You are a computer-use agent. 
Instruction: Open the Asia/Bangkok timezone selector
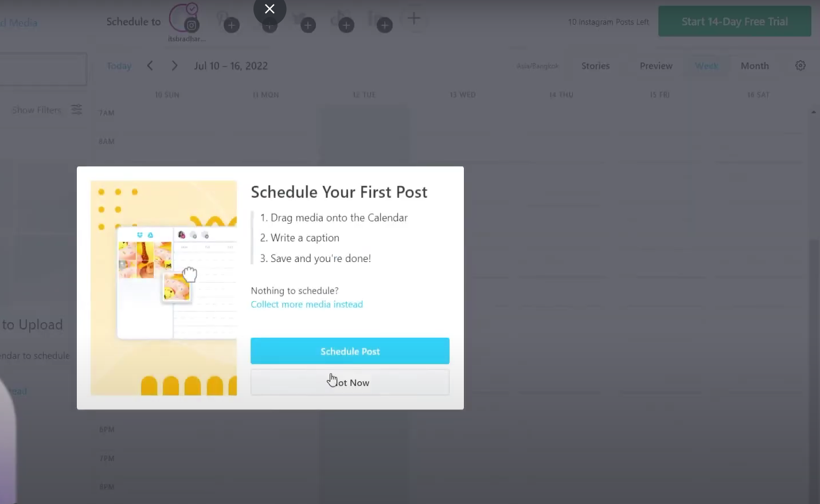(x=537, y=66)
